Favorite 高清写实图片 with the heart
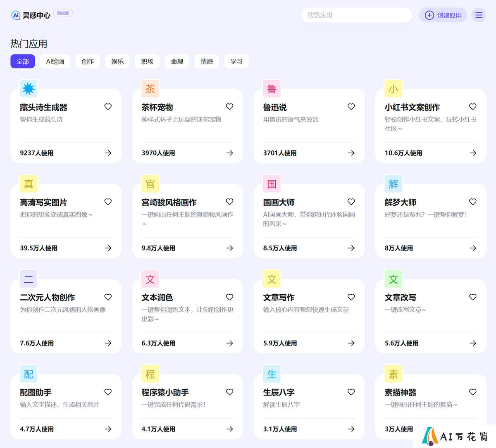 point(108,202)
